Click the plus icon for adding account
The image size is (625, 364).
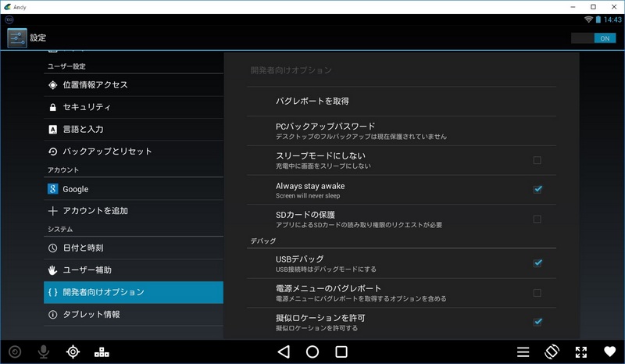click(52, 211)
